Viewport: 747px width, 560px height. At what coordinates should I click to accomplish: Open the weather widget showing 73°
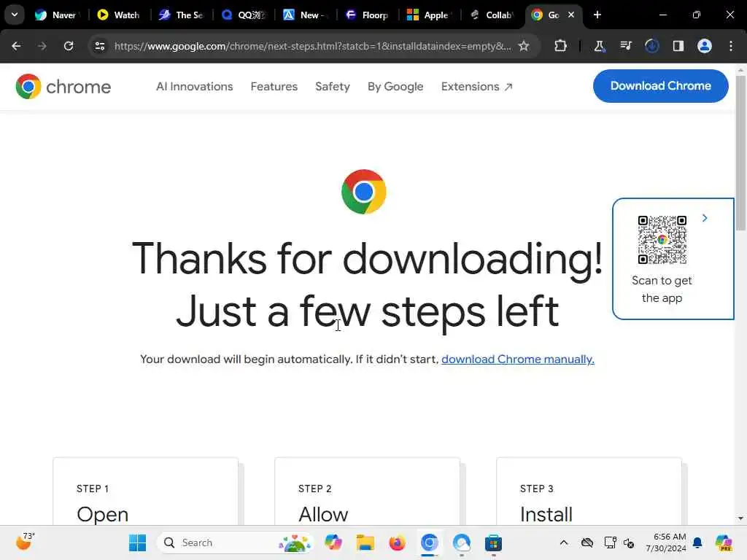[x=25, y=542]
